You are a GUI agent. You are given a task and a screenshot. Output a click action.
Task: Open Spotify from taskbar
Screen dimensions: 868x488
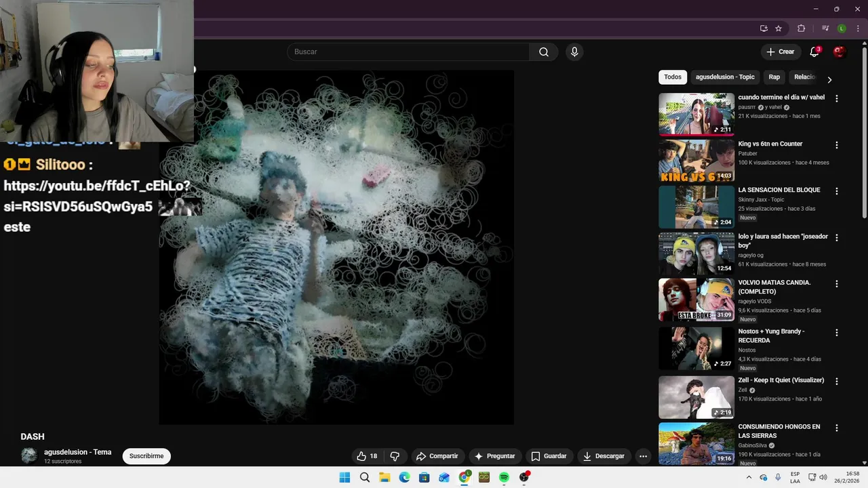coord(504,477)
